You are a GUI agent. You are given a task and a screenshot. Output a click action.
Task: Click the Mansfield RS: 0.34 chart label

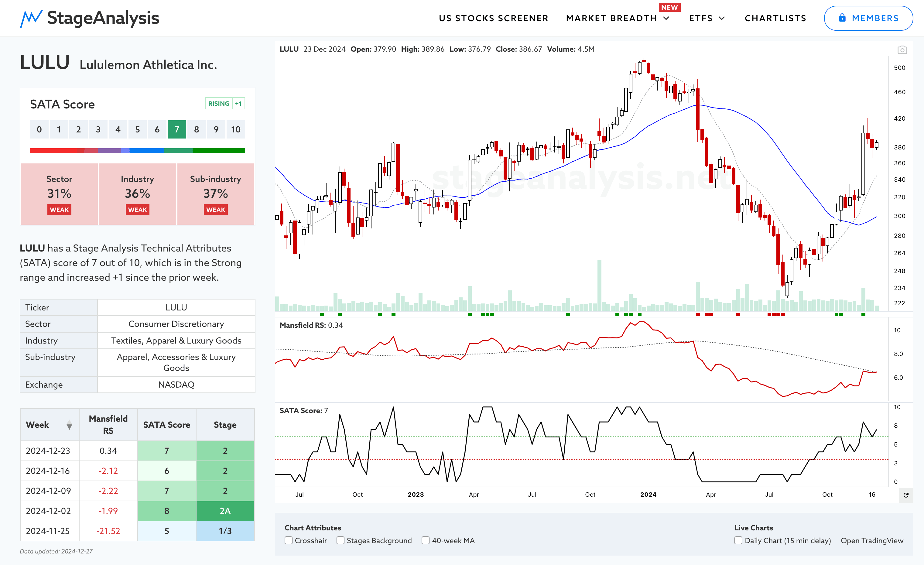point(311,325)
